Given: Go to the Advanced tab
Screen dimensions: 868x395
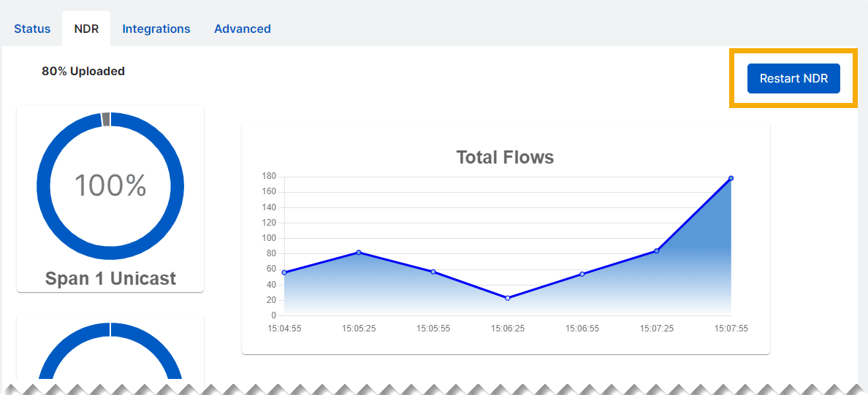Looking at the screenshot, I should [243, 29].
